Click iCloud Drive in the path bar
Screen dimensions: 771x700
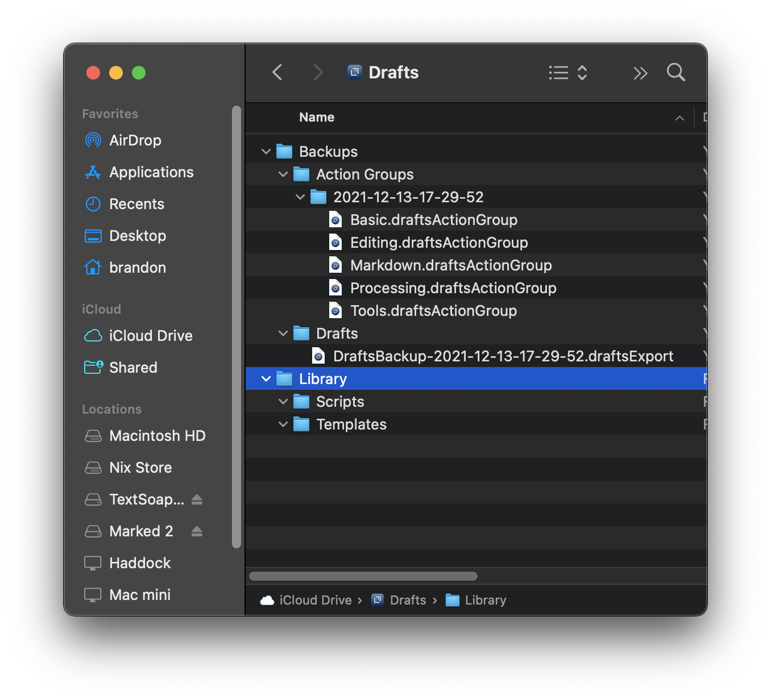[x=306, y=600]
